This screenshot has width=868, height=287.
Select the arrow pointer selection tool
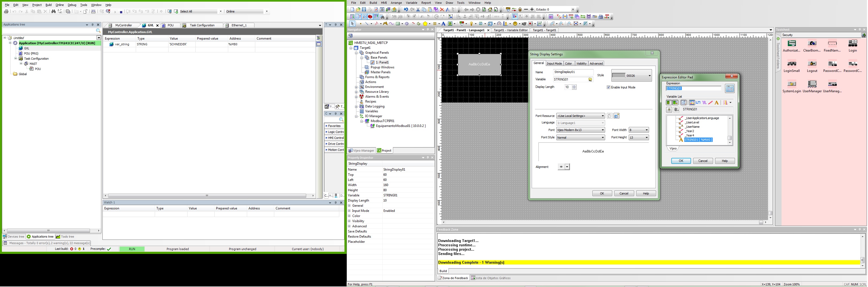tap(352, 24)
